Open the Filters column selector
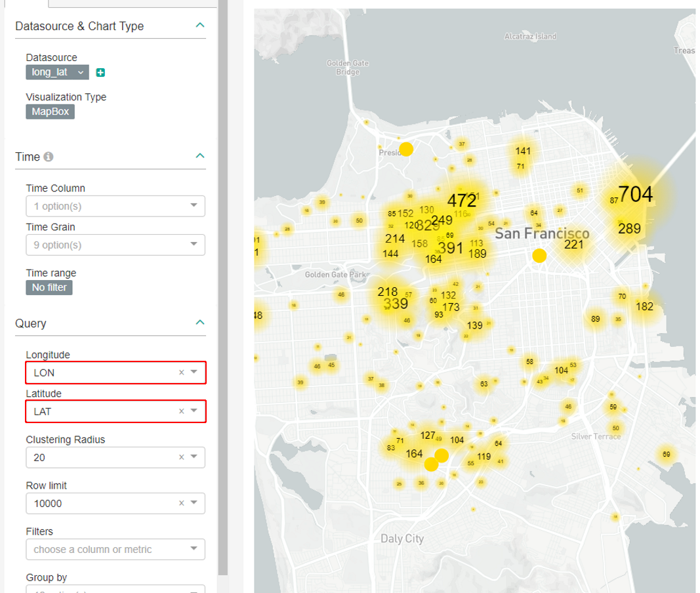This screenshot has width=700, height=593. [194, 549]
